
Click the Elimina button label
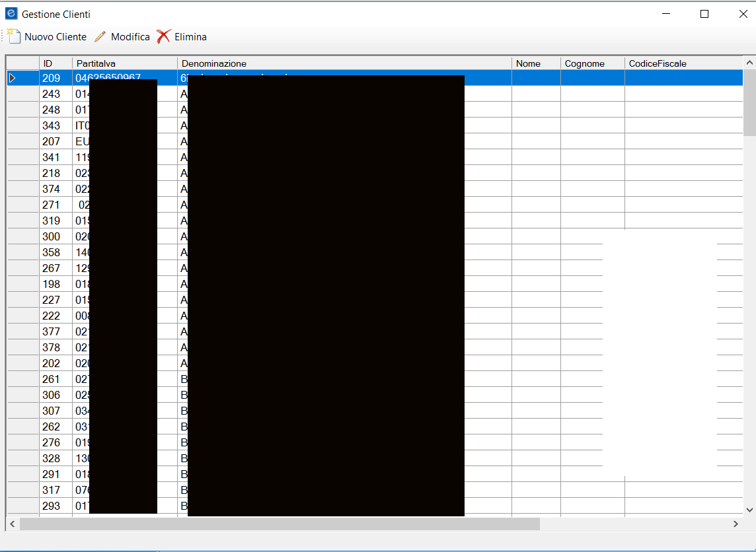190,37
